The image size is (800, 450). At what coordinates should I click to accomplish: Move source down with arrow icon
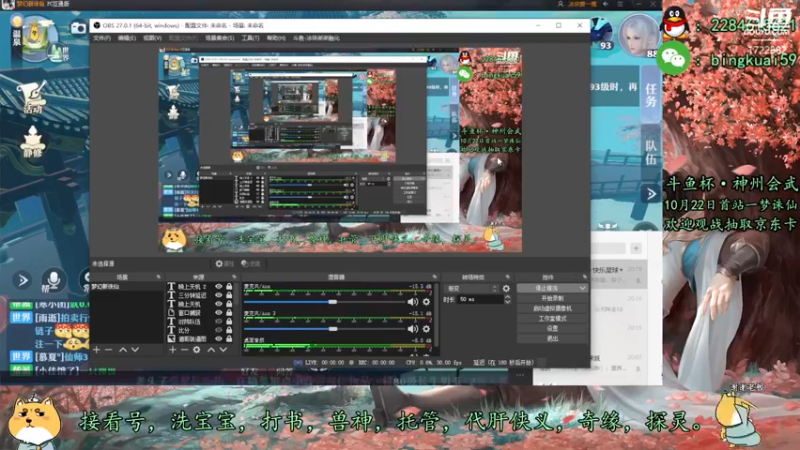(223, 350)
